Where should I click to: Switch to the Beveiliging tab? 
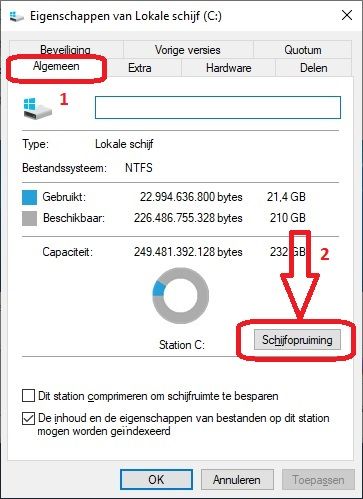(x=66, y=50)
